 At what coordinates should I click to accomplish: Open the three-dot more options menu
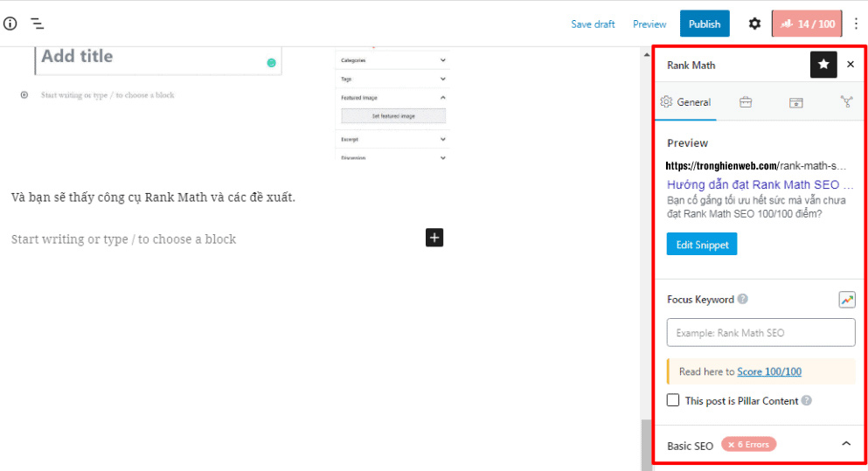pyautogui.click(x=856, y=24)
